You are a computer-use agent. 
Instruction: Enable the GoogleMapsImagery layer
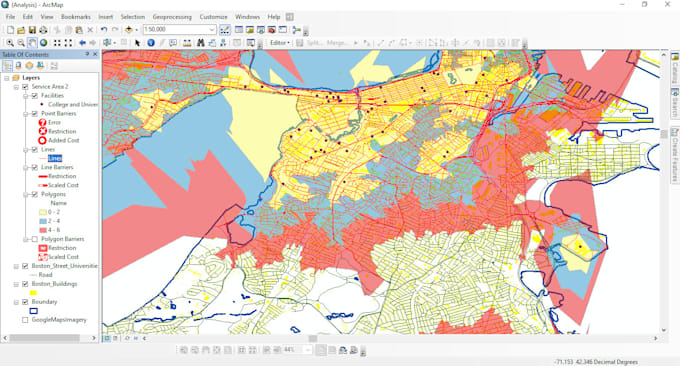coord(25,320)
